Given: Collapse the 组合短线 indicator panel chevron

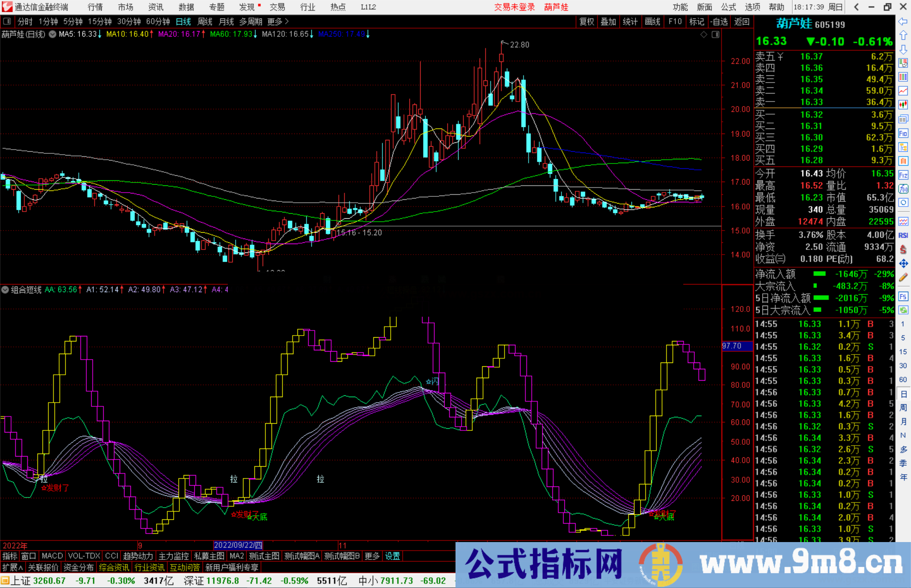Looking at the screenshot, I should pyautogui.click(x=5, y=290).
